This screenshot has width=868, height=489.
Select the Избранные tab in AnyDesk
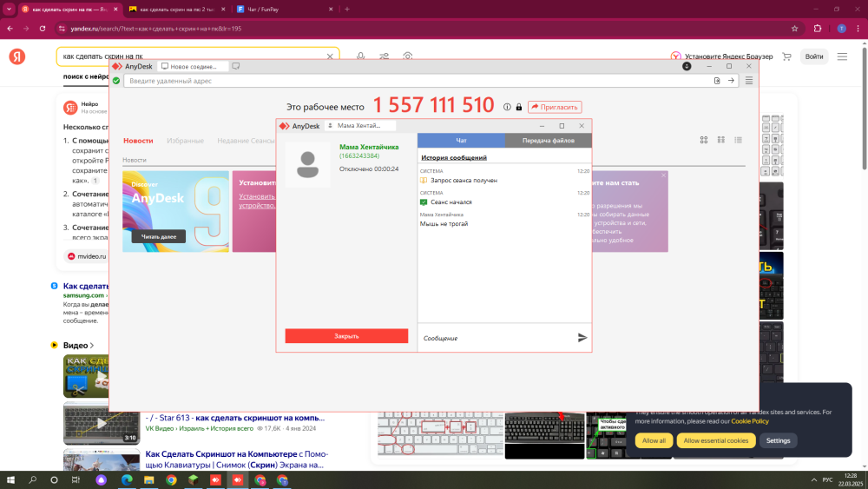click(x=185, y=141)
